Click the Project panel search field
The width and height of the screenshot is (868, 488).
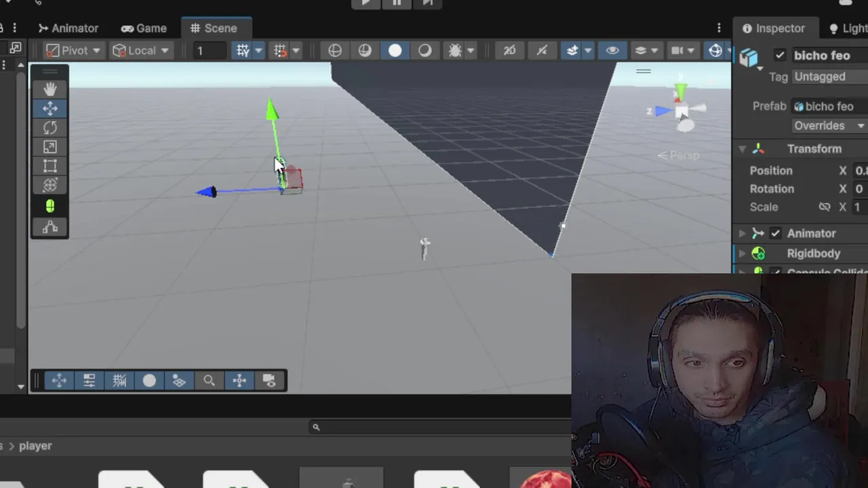pos(439,427)
